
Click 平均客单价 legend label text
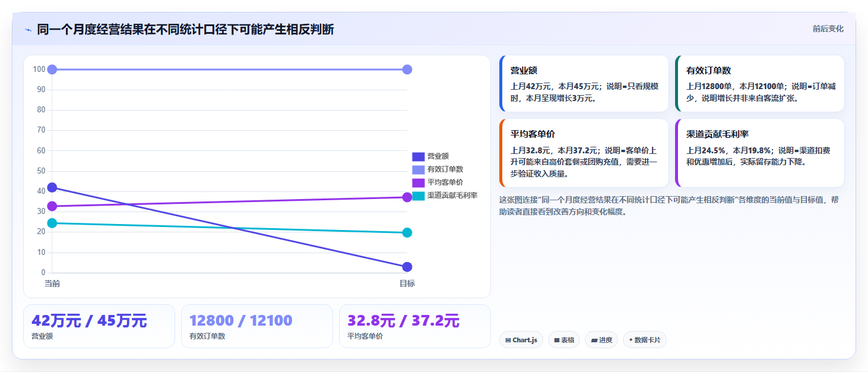pyautogui.click(x=445, y=182)
